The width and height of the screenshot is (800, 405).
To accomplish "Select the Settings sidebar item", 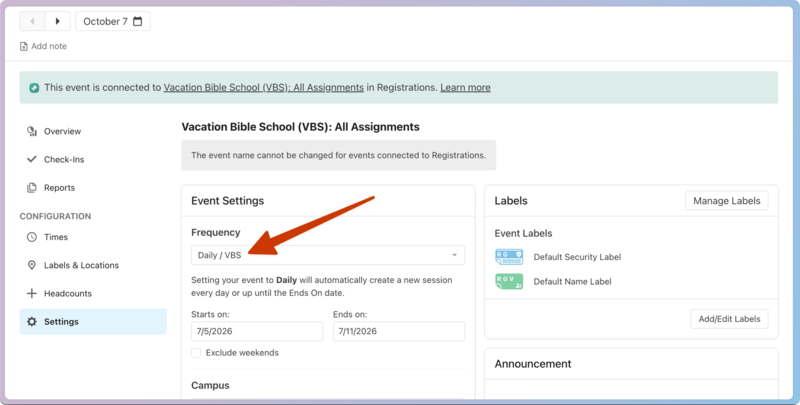I will tap(93, 321).
